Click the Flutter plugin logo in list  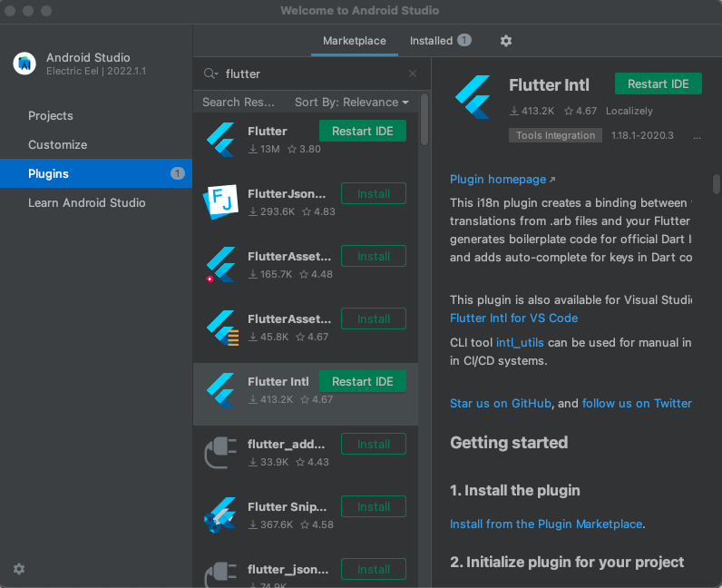[220, 140]
